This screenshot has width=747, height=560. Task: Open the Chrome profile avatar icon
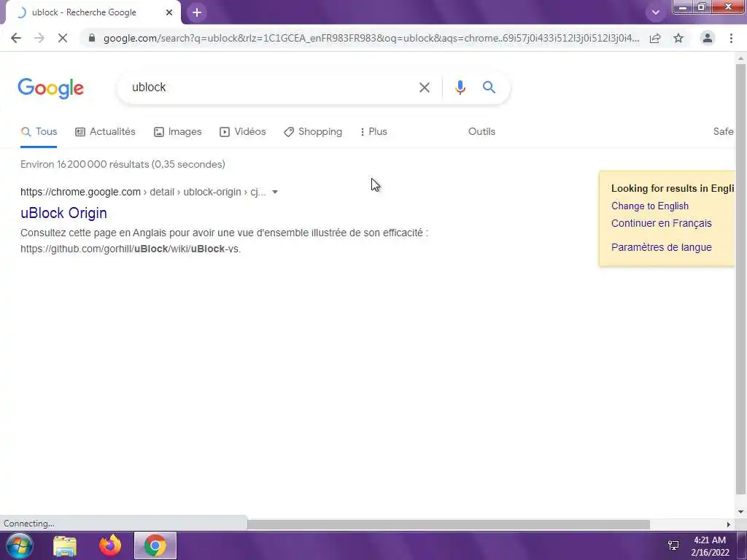[708, 38]
